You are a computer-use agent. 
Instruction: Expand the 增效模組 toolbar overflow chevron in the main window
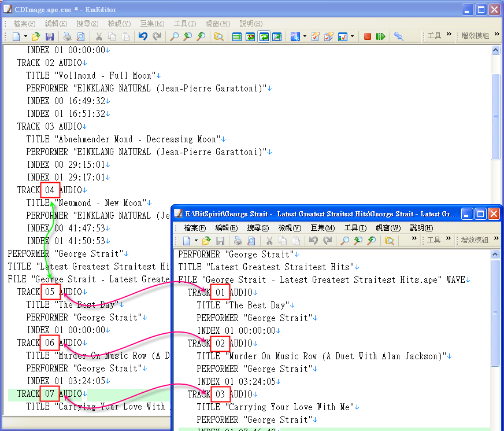(496, 35)
